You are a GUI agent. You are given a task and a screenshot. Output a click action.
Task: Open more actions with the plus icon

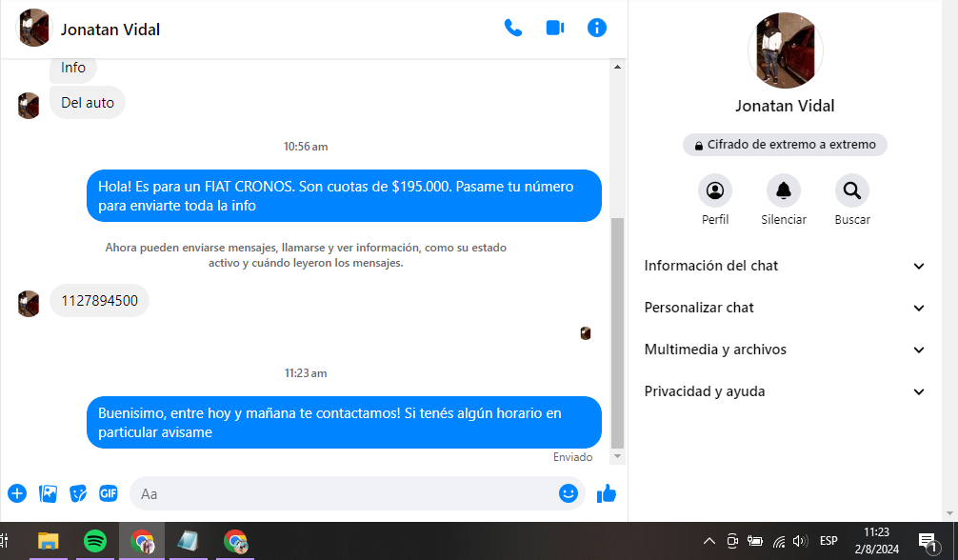17,493
